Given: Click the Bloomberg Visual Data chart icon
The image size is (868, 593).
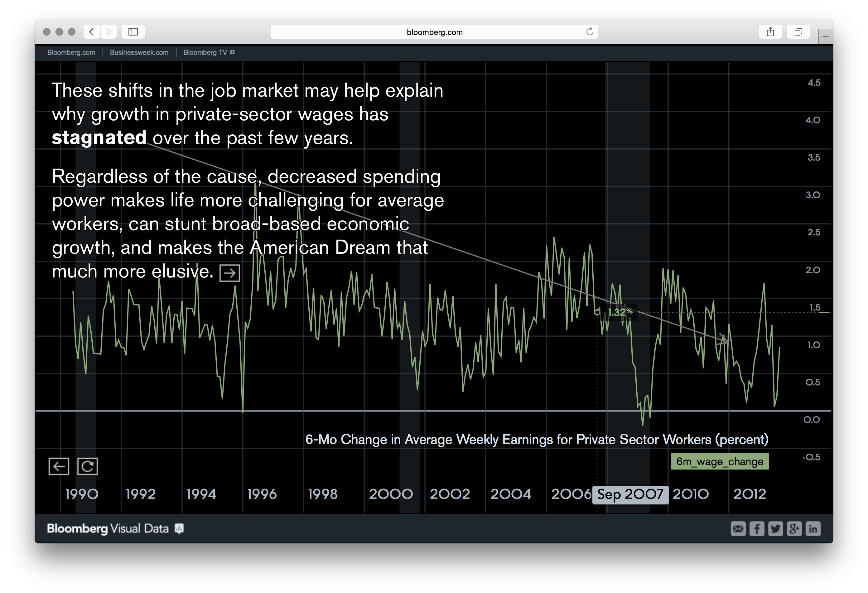Looking at the screenshot, I should click(180, 528).
